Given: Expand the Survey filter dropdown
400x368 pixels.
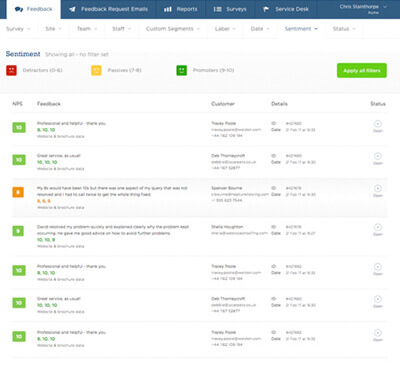Looking at the screenshot, I should point(18,29).
